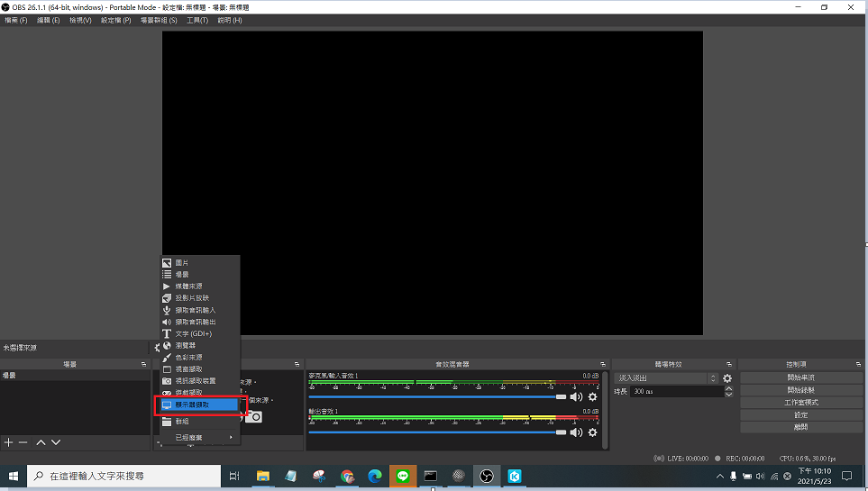Screen dimensions: 868x491
Task: Mute the 輸出音效 1 speaker icon
Action: [x=576, y=432]
